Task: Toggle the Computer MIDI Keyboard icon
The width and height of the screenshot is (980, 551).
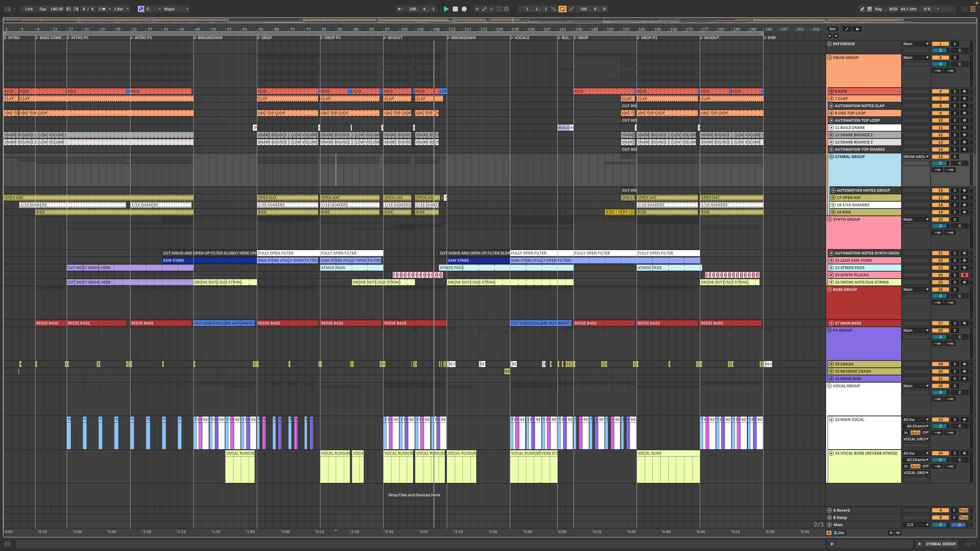Action: 869,9
